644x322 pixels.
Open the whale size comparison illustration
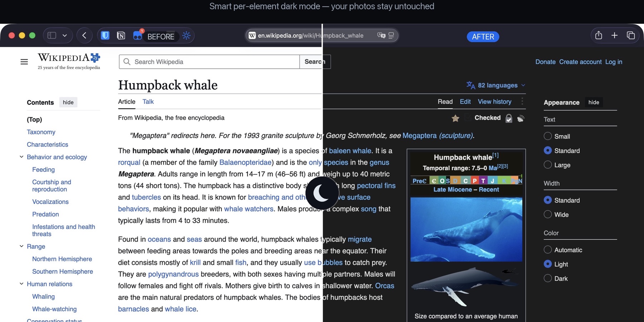[x=466, y=287]
